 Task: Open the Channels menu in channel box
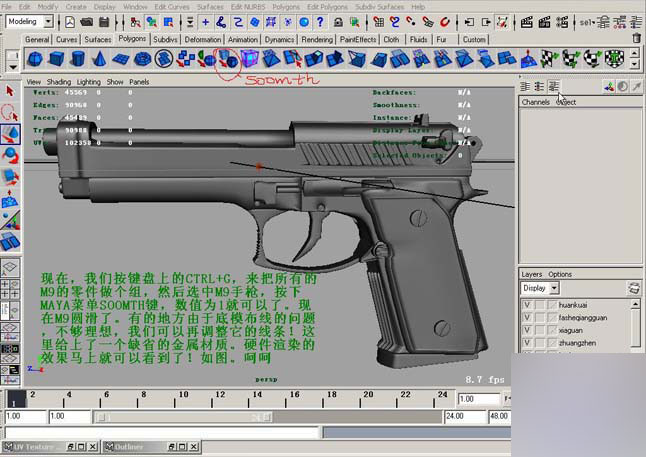(x=535, y=102)
